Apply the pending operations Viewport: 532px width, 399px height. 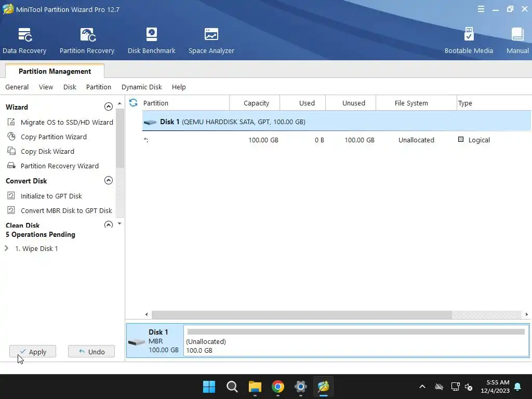pos(33,352)
